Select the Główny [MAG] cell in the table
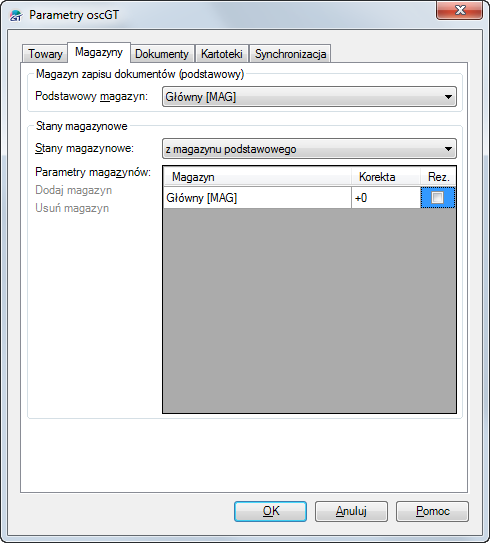Image resolution: width=490 pixels, height=543 pixels. (257, 198)
